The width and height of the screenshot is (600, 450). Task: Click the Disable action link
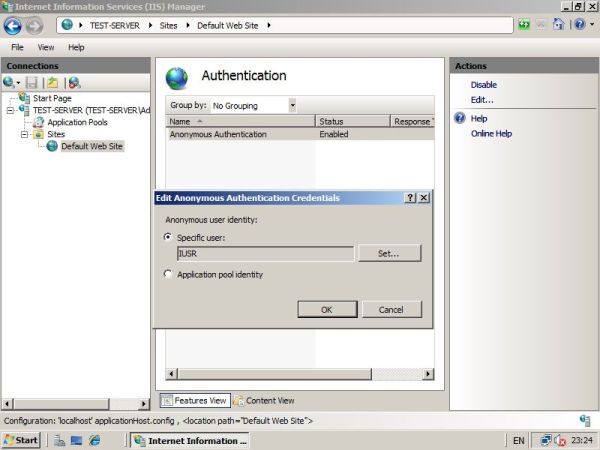tap(484, 85)
